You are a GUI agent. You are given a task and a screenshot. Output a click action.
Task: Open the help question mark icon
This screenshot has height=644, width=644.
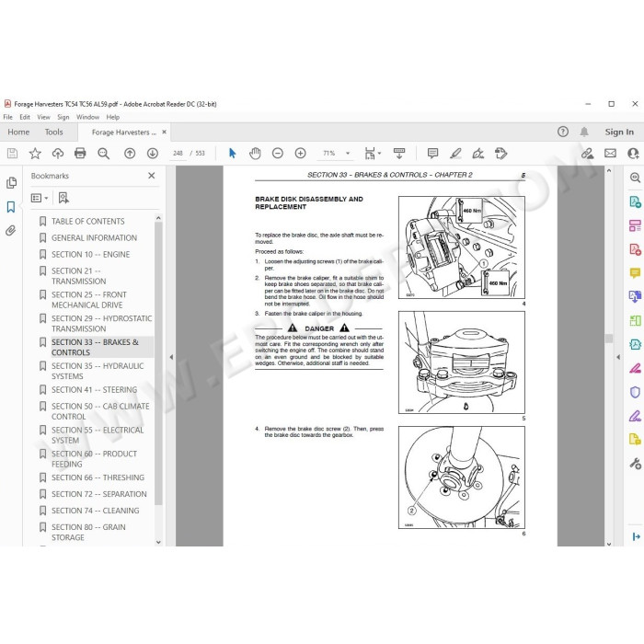pyautogui.click(x=563, y=132)
